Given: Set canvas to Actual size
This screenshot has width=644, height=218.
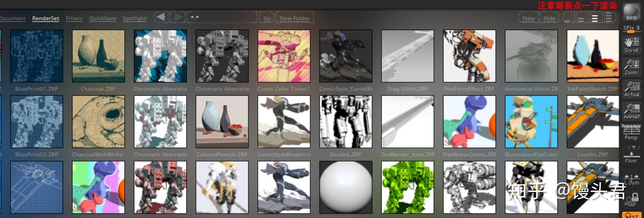Looking at the screenshot, I should click(x=632, y=89).
